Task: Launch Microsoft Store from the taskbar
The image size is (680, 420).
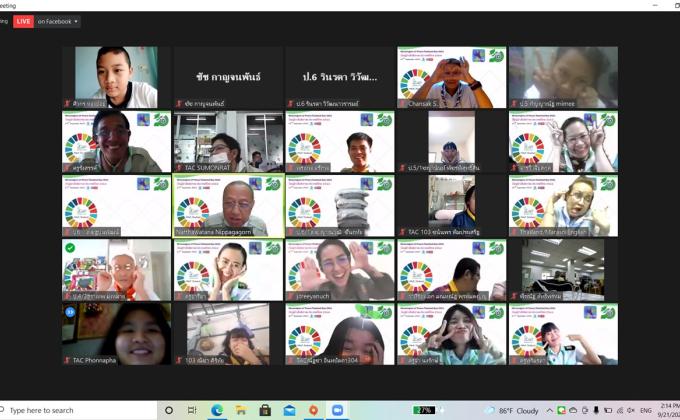Action: [x=265, y=410]
